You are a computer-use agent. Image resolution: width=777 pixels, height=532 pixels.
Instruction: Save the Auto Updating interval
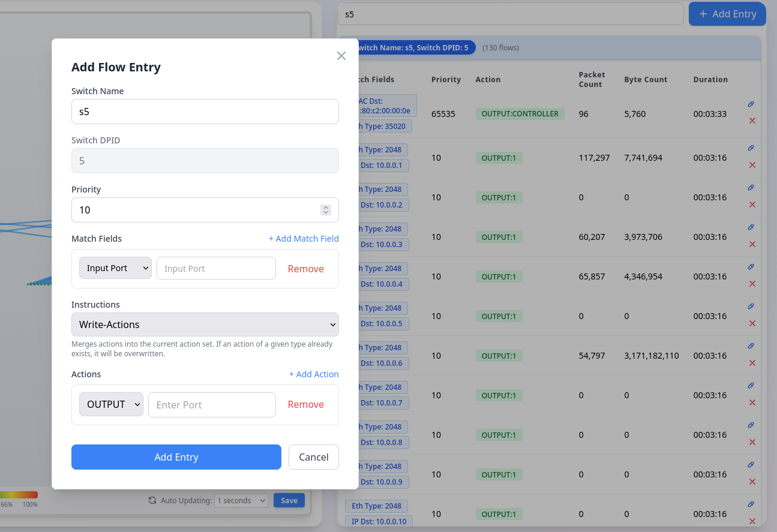point(289,500)
